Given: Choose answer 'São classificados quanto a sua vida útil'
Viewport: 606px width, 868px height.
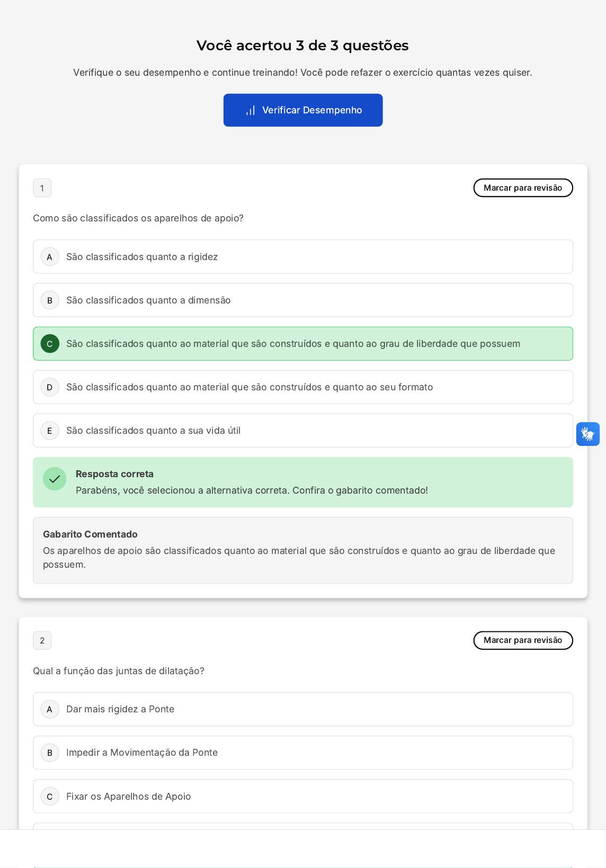Looking at the screenshot, I should coord(154,431).
